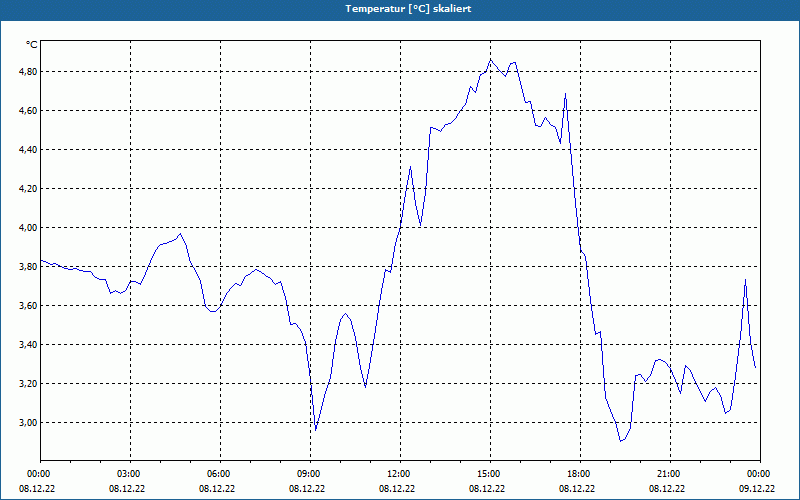Click the 09.12.22 date label
The height and width of the screenshot is (500, 800).
click(757, 489)
